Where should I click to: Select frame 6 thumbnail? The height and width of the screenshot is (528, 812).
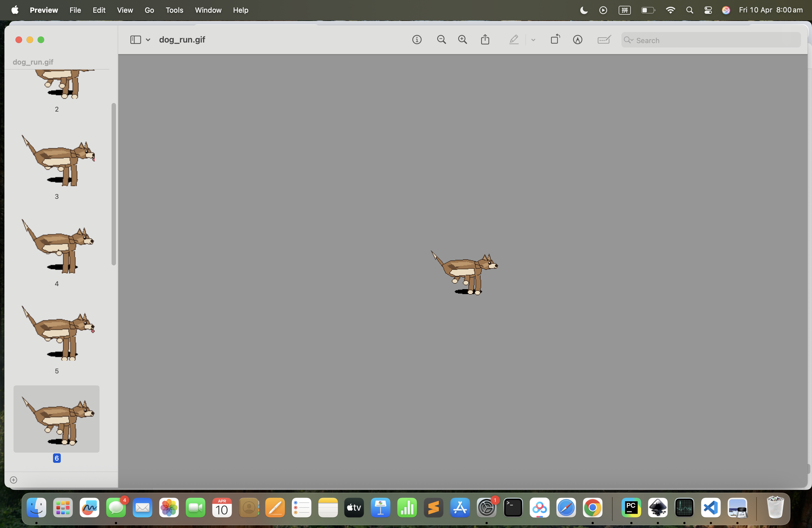(57, 419)
